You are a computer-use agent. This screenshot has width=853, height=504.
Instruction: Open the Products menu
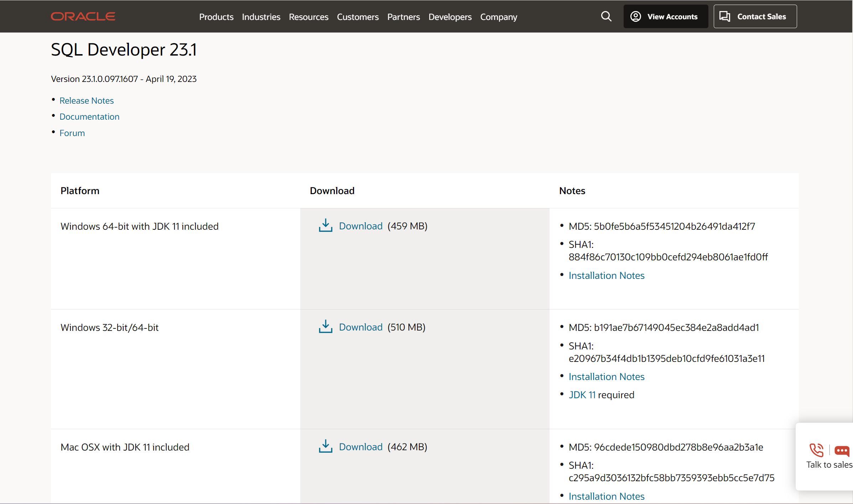click(216, 17)
